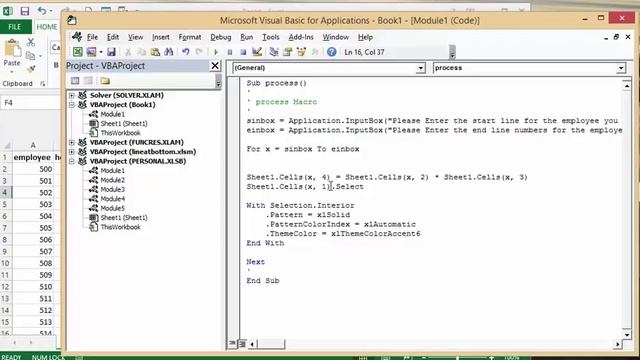Click the Break pause icon
The image size is (640, 360).
click(230, 52)
